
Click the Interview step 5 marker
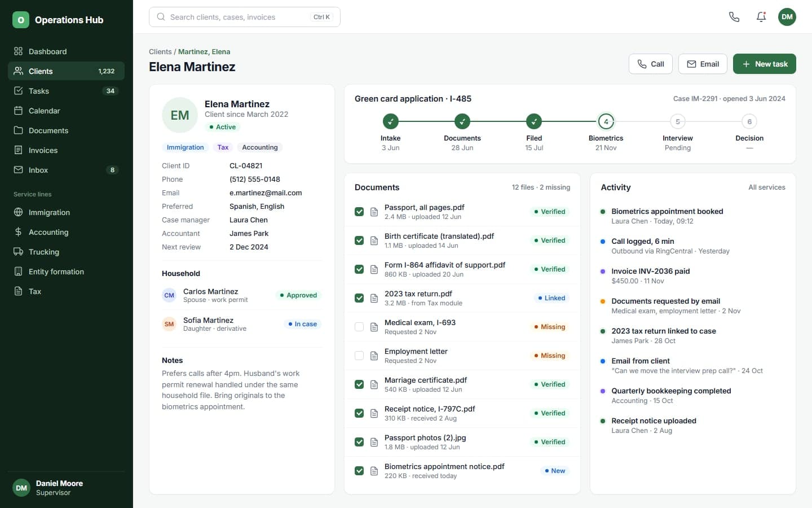pyautogui.click(x=678, y=121)
